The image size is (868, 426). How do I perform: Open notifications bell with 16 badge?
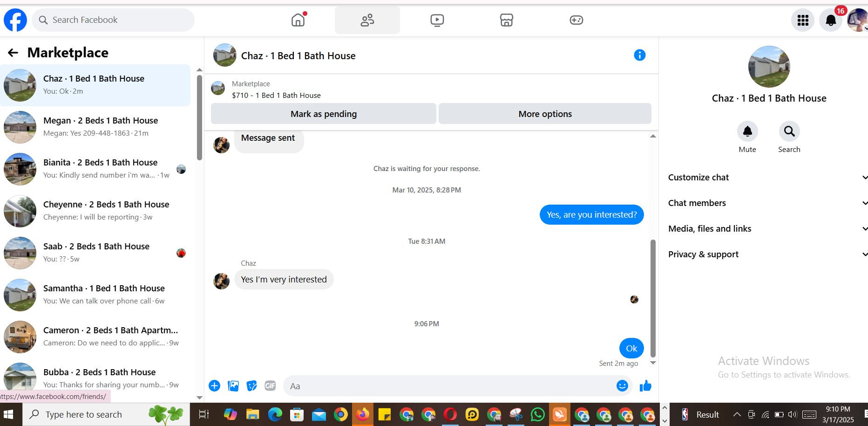click(831, 20)
